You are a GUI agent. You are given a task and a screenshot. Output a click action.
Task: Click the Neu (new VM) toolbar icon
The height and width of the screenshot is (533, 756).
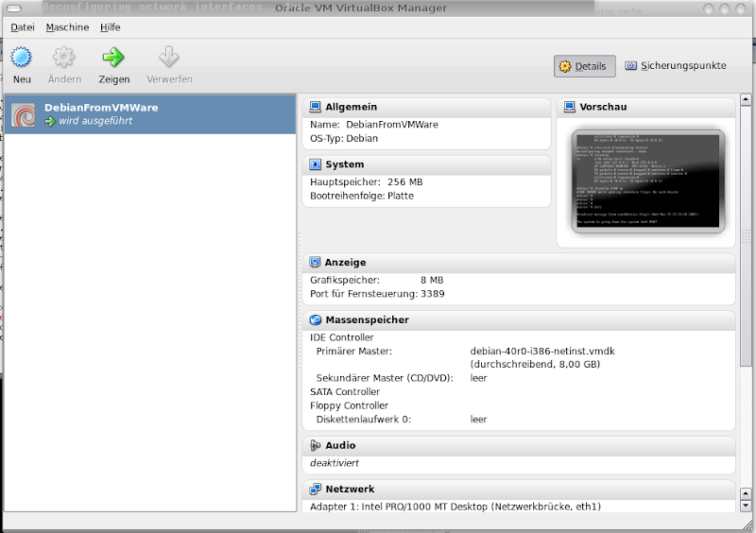(21, 57)
